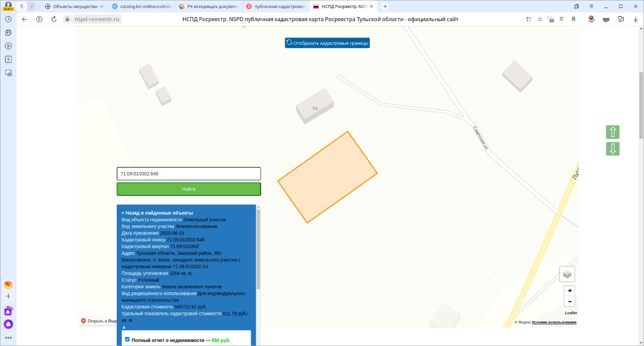Open the profile avatar 'Войти'
644x346 pixels.
(x=8, y=6)
